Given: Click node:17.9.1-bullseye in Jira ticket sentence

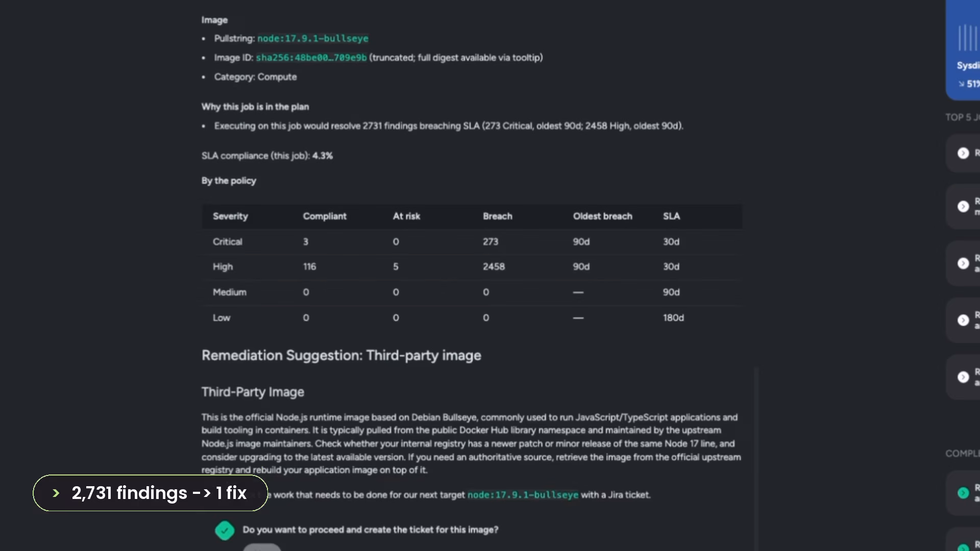Looking at the screenshot, I should click(x=523, y=495).
